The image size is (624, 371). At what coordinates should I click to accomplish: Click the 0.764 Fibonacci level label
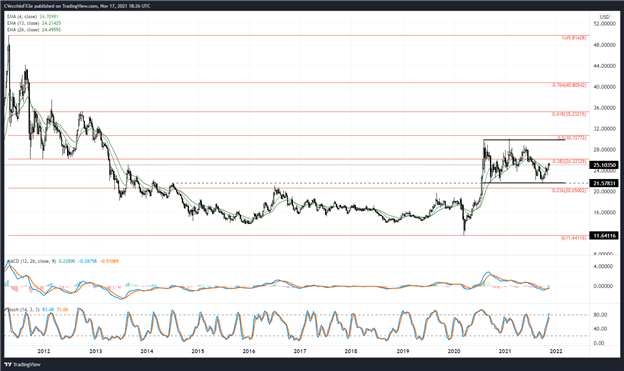click(x=569, y=85)
